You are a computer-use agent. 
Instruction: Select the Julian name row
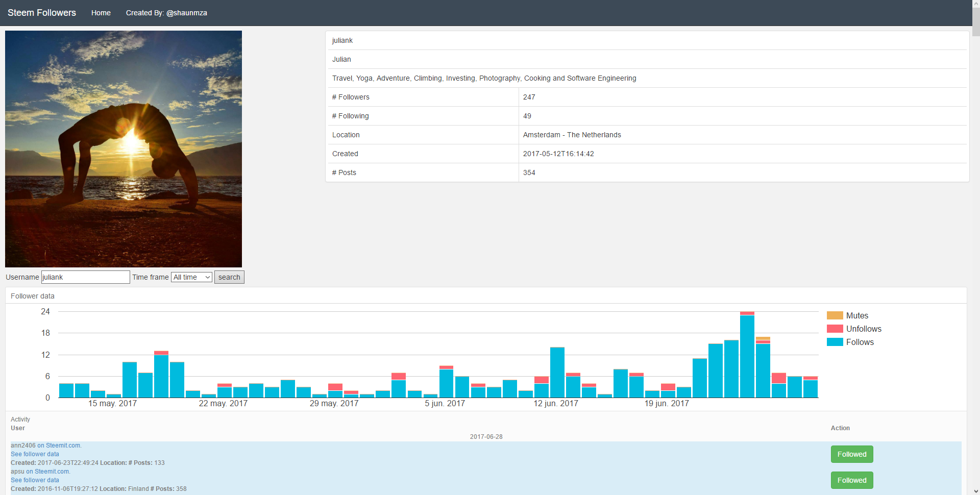(647, 59)
